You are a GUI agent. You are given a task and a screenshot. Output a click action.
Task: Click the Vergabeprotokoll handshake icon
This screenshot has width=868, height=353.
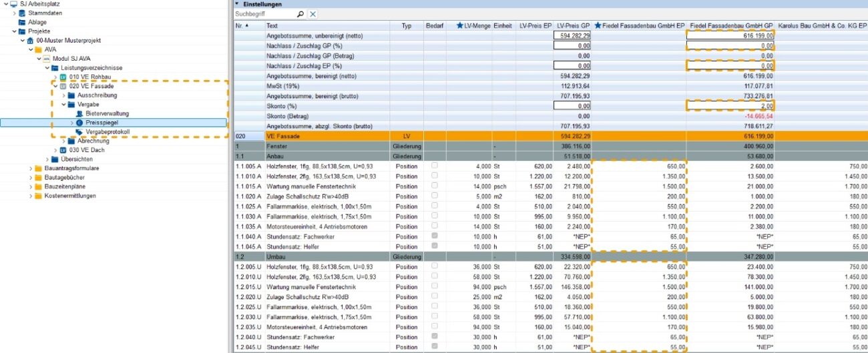80,132
